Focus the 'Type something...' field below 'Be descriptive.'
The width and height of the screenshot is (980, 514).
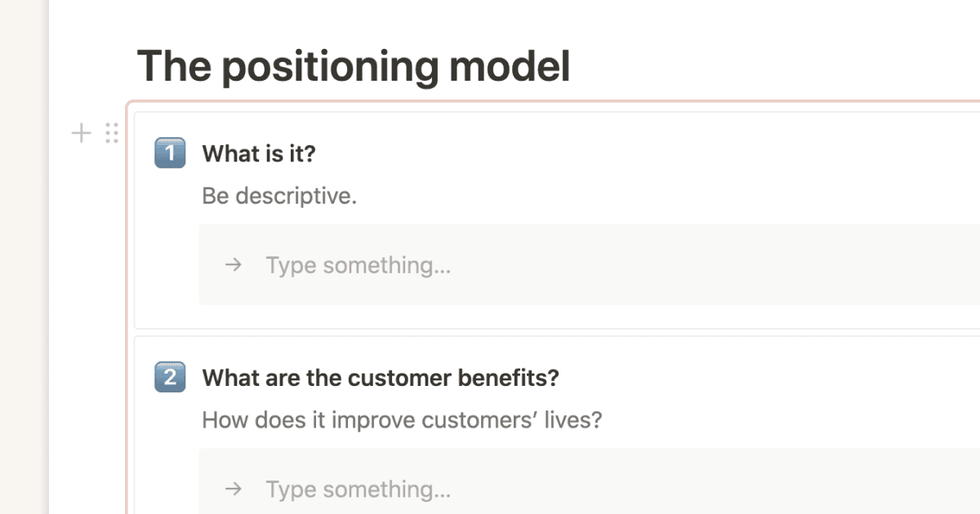(572, 265)
